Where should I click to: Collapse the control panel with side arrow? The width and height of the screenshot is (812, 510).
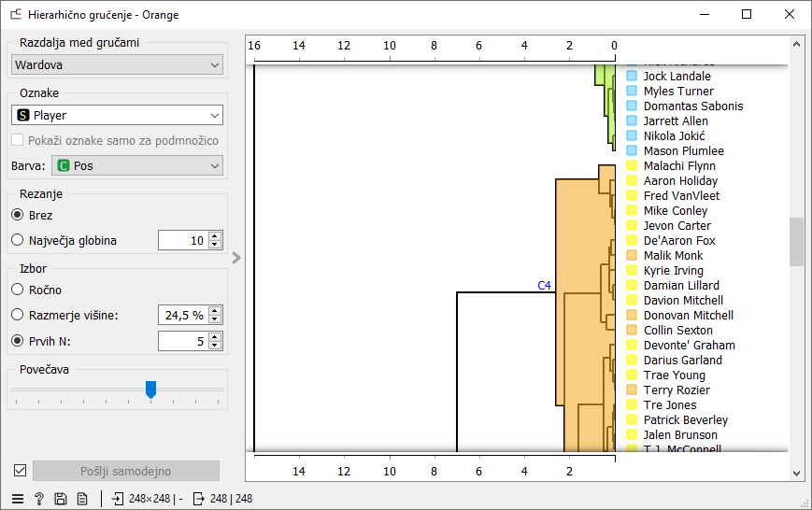(236, 258)
